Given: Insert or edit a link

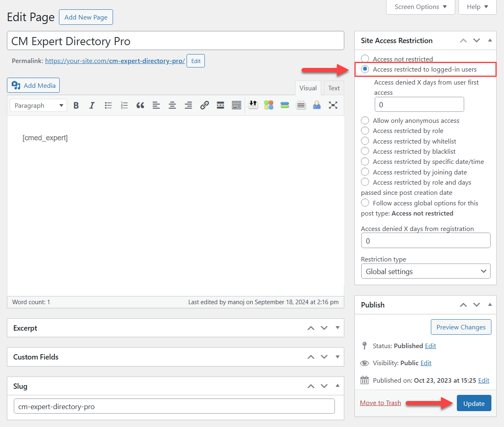Looking at the screenshot, I should click(204, 105).
